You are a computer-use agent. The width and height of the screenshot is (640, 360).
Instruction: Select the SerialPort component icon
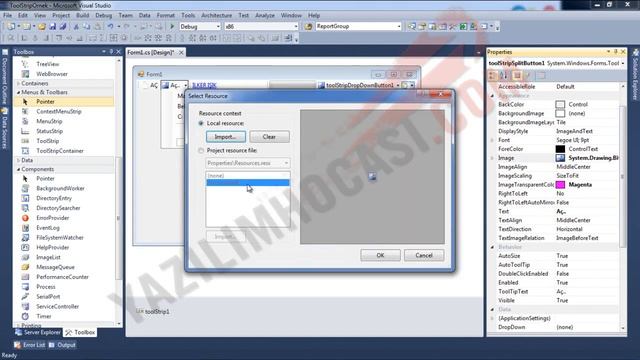click(25, 296)
